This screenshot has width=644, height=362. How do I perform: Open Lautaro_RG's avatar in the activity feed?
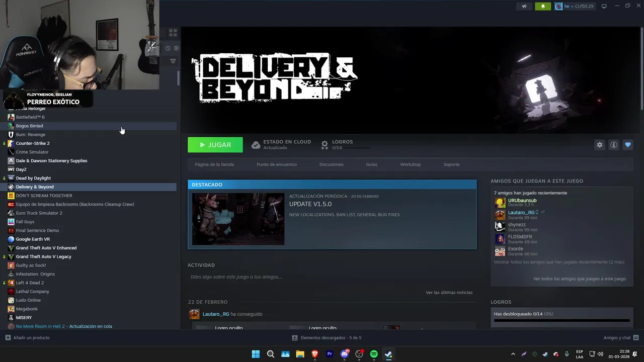tap(194, 314)
